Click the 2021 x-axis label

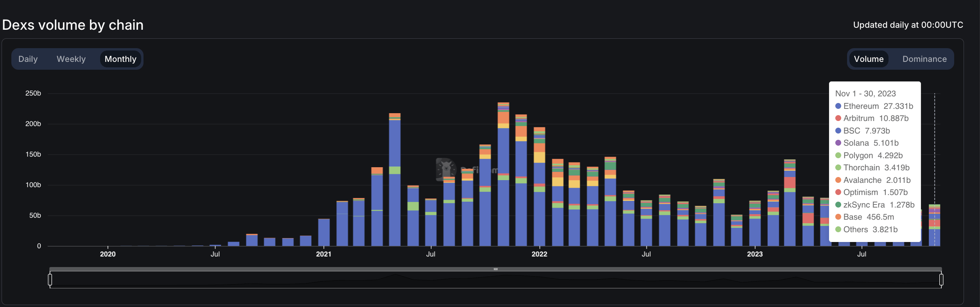[323, 254]
